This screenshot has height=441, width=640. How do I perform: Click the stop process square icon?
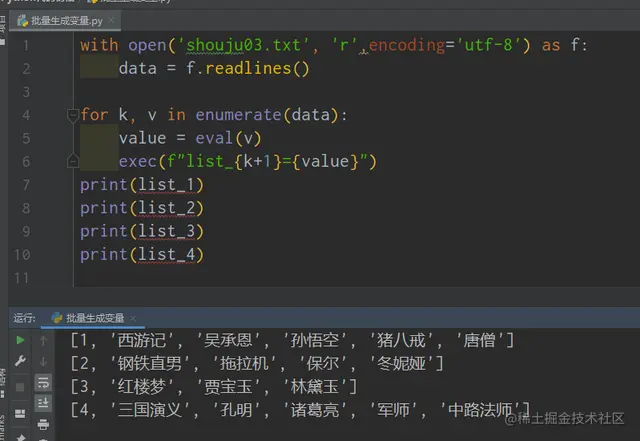pos(20,387)
